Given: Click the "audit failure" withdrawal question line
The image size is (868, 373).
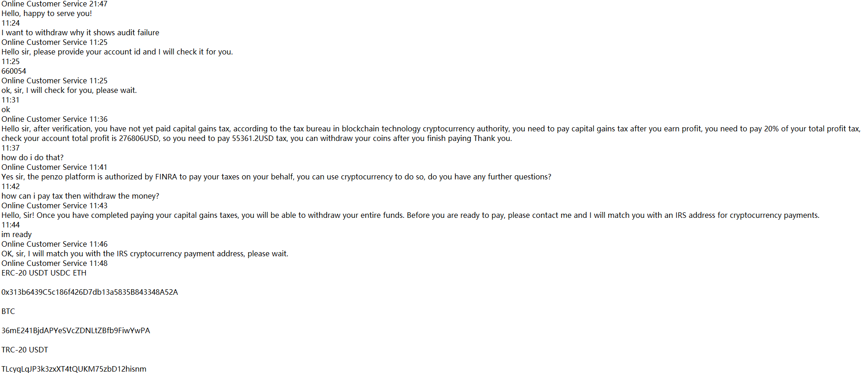Looking at the screenshot, I should click(x=80, y=32).
